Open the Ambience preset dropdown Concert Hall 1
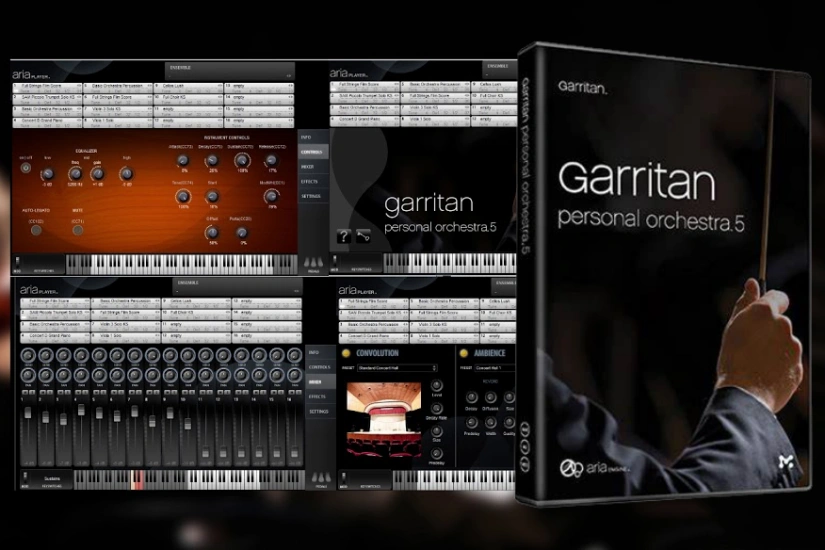 pos(495,368)
